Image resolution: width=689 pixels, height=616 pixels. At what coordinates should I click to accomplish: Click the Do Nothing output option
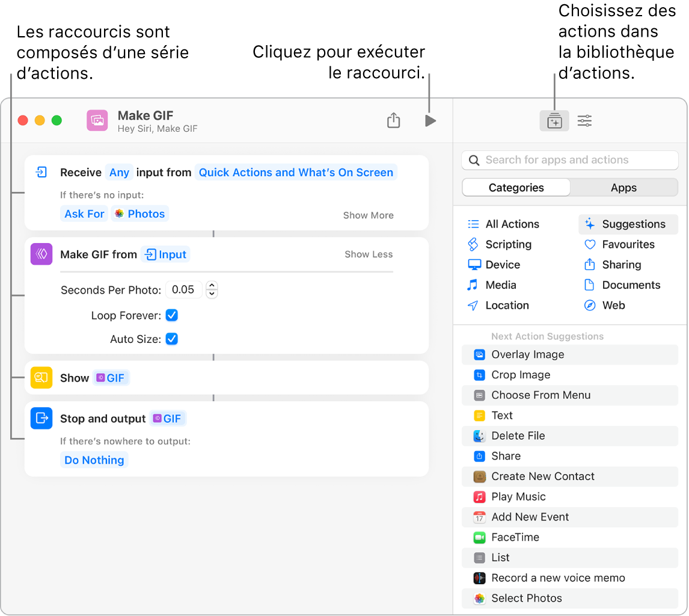94,460
